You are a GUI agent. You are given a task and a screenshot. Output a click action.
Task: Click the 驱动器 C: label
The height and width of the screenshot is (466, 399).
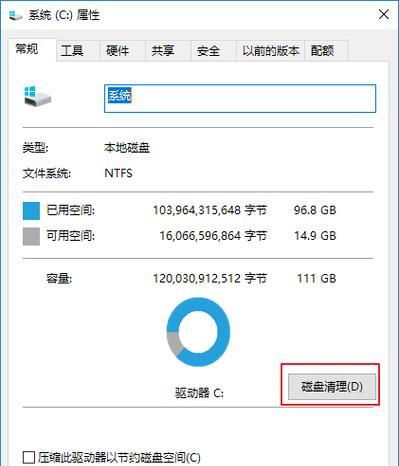(199, 393)
